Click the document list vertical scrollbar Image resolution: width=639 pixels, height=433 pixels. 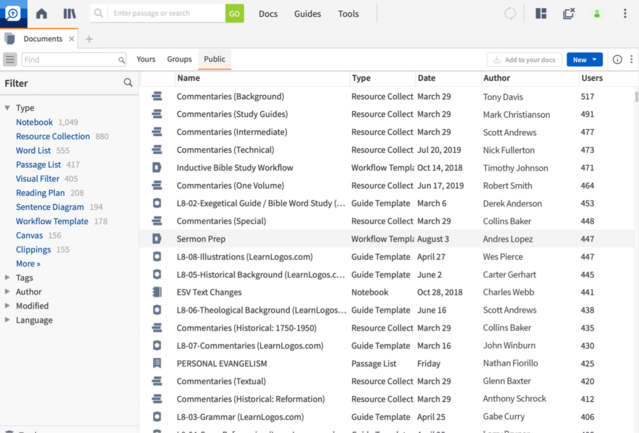pyautogui.click(x=635, y=97)
